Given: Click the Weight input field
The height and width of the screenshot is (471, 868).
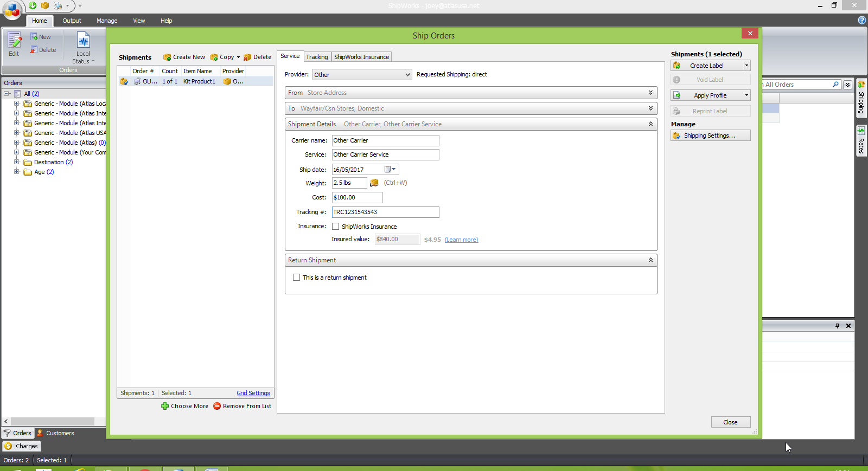Looking at the screenshot, I should tap(349, 183).
